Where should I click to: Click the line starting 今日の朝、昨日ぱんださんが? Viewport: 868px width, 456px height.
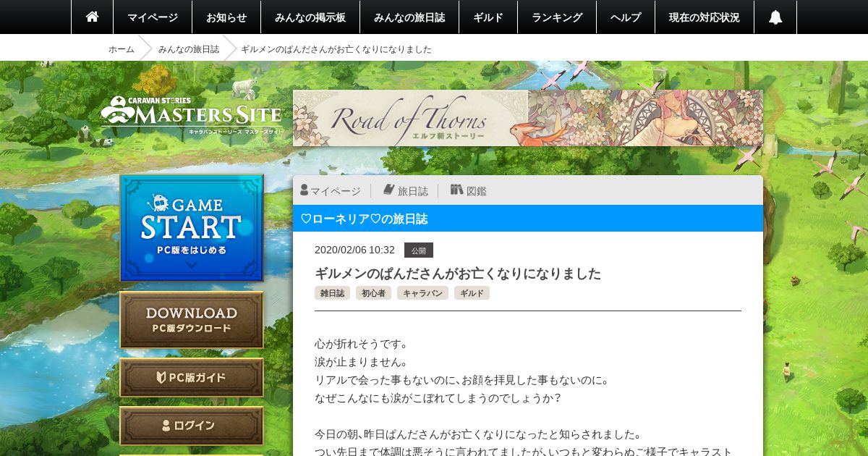(x=477, y=434)
